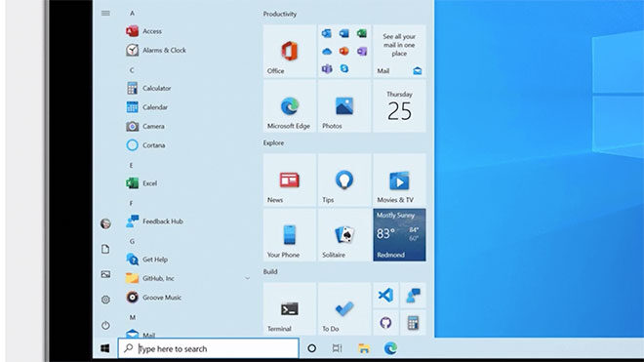Open Documents from the Start sidebar
Viewport: 644px width, 362px height.
[x=105, y=249]
